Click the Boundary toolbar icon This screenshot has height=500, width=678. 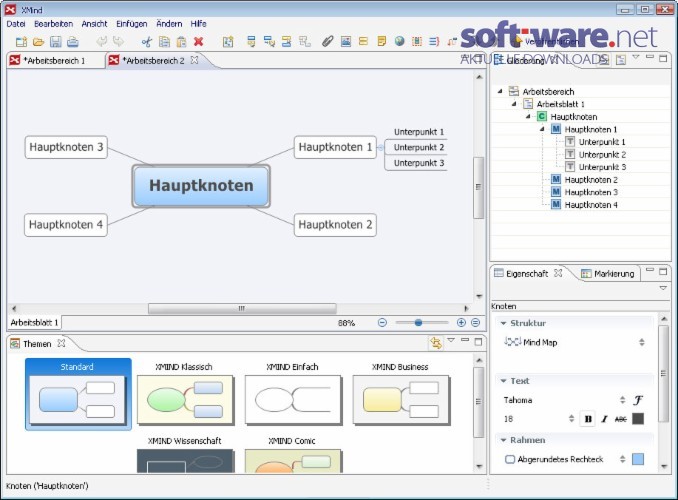tap(417, 42)
